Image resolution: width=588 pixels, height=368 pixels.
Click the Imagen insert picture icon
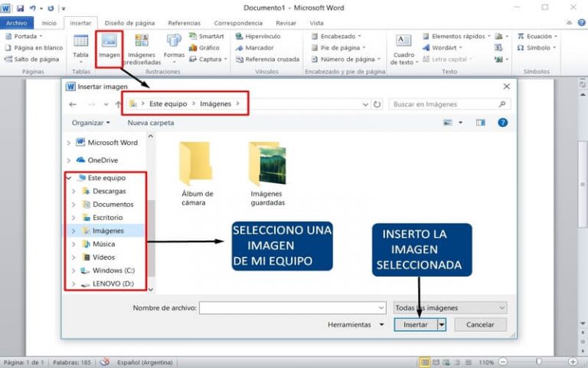coord(109,46)
